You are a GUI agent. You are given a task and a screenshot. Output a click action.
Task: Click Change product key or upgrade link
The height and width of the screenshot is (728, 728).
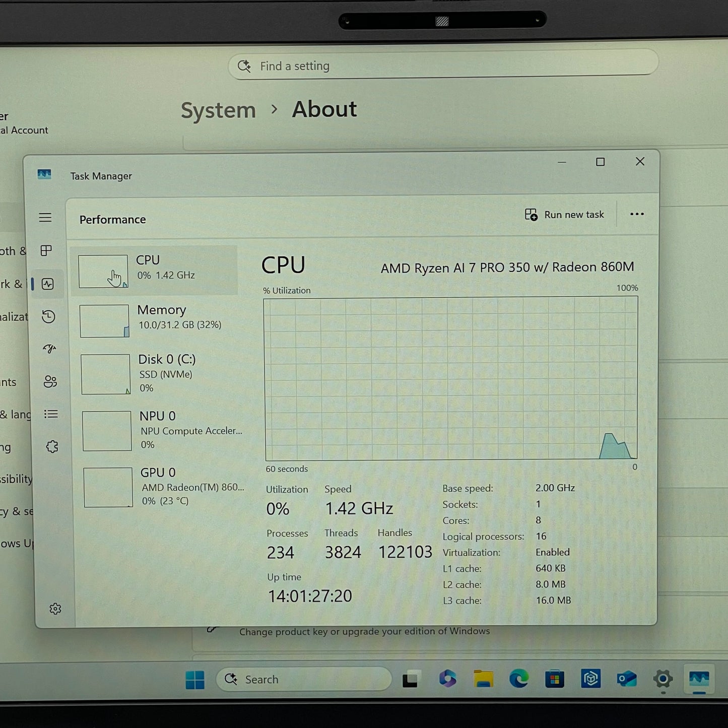(364, 631)
